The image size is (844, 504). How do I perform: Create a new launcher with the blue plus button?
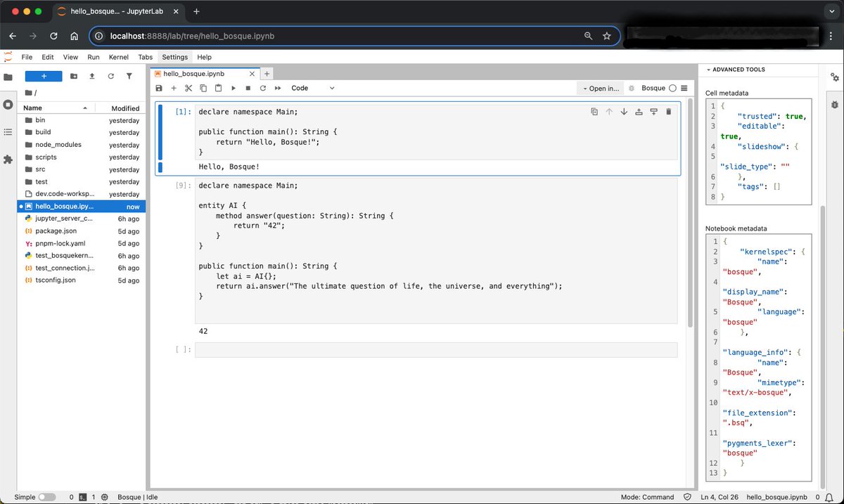44,76
